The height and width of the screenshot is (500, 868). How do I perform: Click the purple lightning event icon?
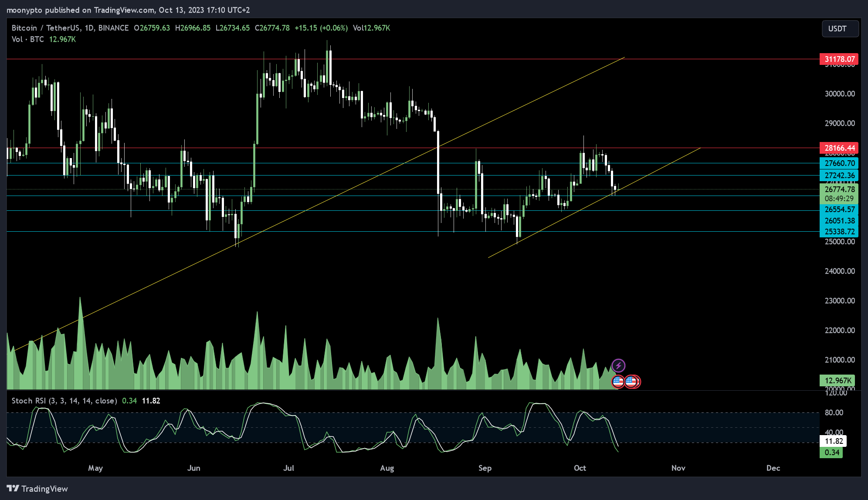[618, 365]
